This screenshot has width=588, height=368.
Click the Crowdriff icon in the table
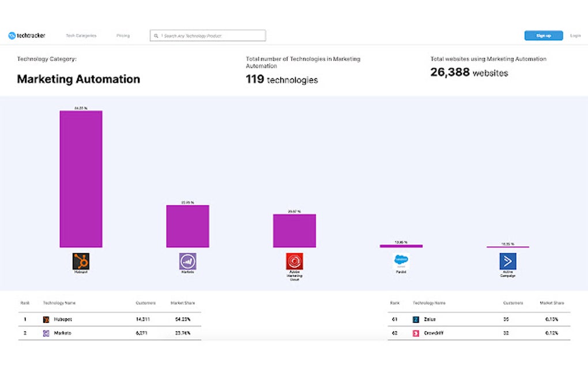pos(417,333)
